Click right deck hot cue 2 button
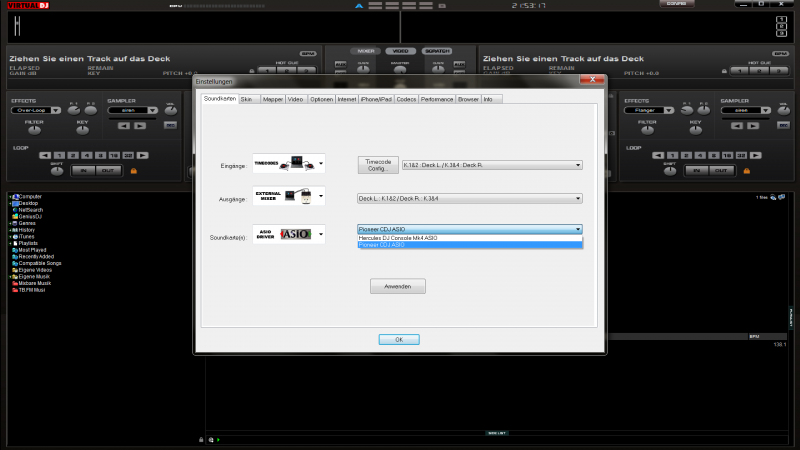This screenshot has width=800, height=450. 759,70
